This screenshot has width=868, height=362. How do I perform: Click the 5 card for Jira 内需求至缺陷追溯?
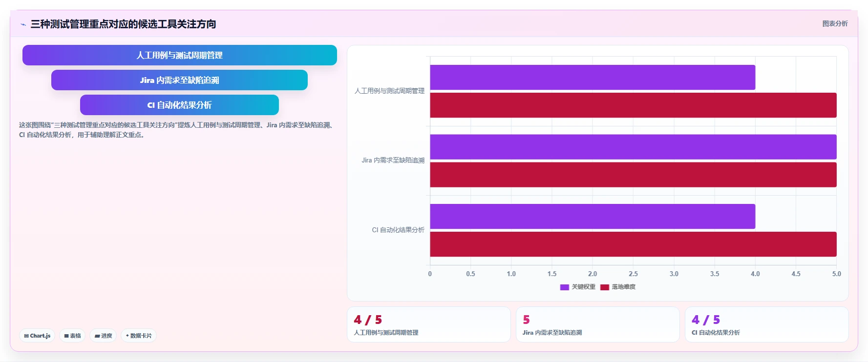point(597,324)
